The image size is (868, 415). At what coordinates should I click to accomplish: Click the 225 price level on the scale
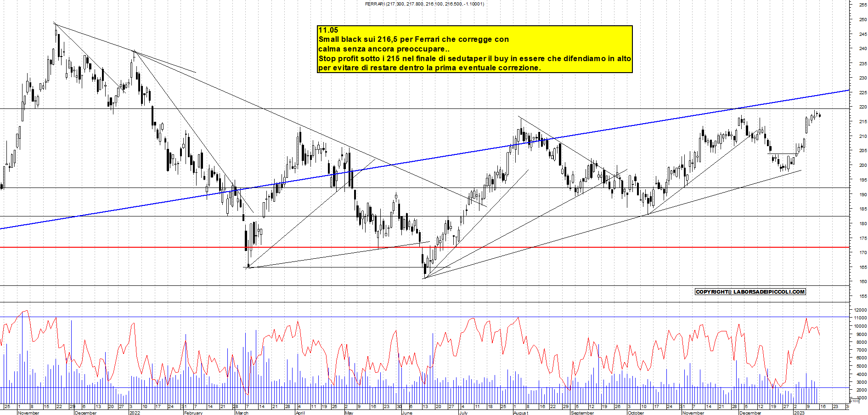pos(863,92)
